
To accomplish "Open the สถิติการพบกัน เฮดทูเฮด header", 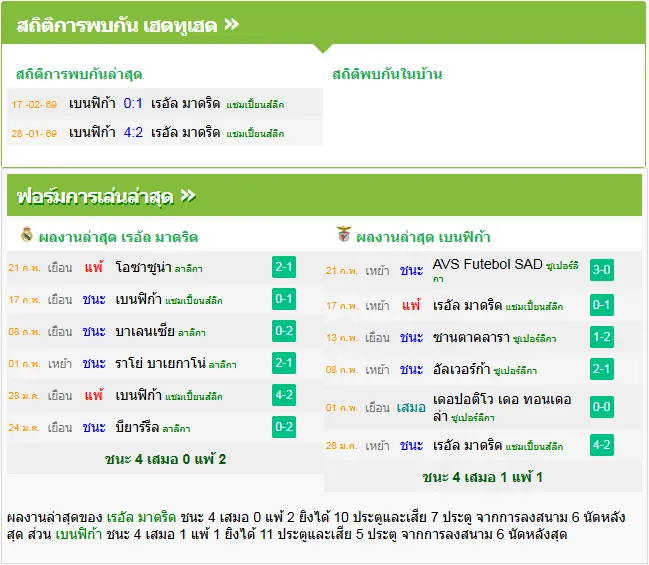I will [324, 23].
